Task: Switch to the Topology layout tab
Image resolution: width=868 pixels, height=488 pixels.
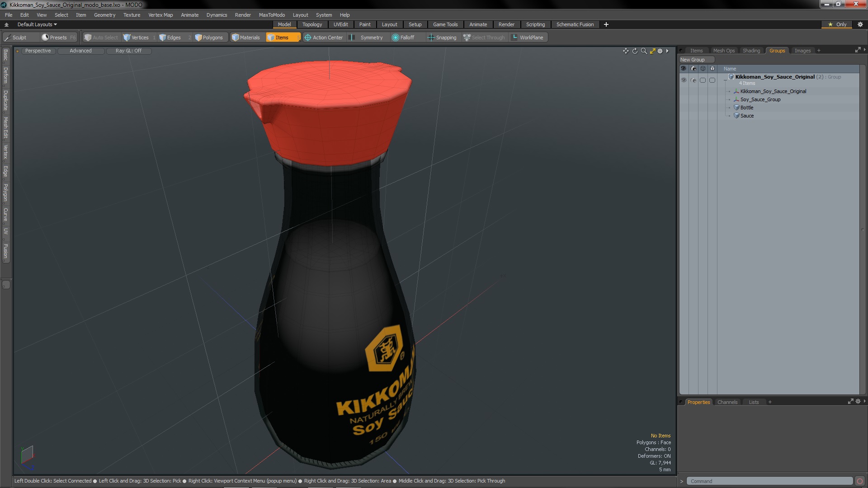Action: (x=312, y=24)
